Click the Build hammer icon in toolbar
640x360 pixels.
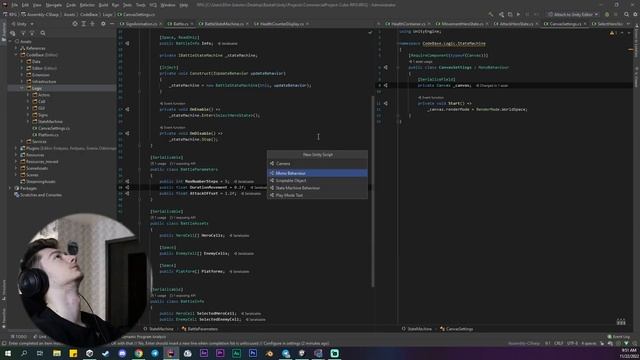[x=491, y=14]
